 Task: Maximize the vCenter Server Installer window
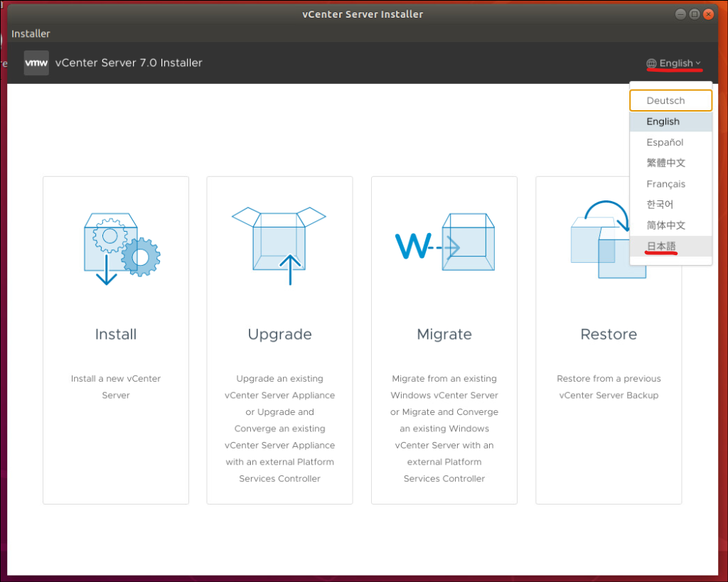point(694,14)
